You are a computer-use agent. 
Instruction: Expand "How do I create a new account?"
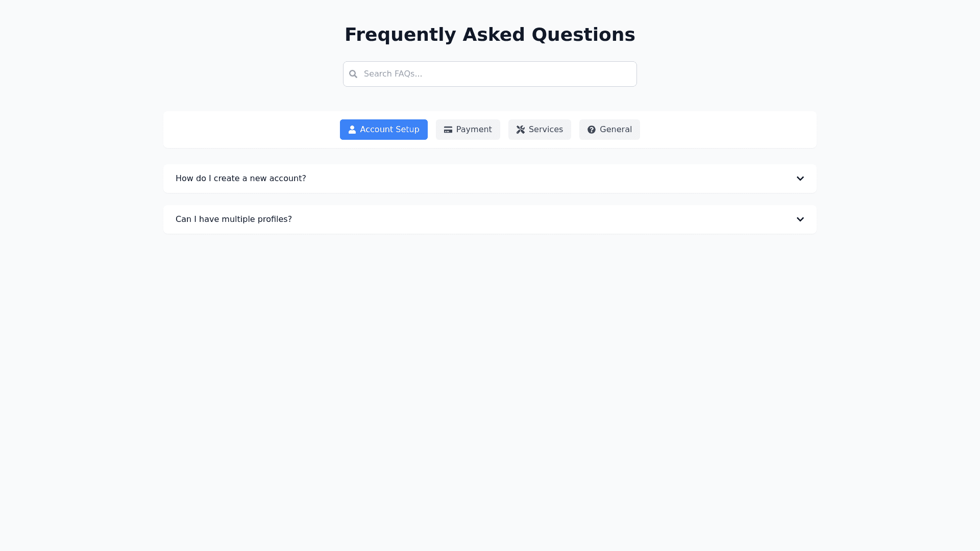tap(241, 179)
